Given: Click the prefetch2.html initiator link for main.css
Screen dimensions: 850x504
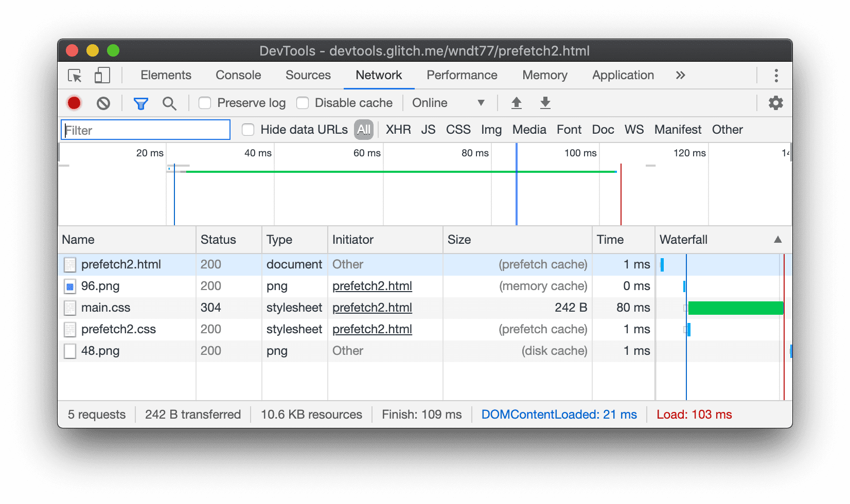Looking at the screenshot, I should [x=372, y=308].
